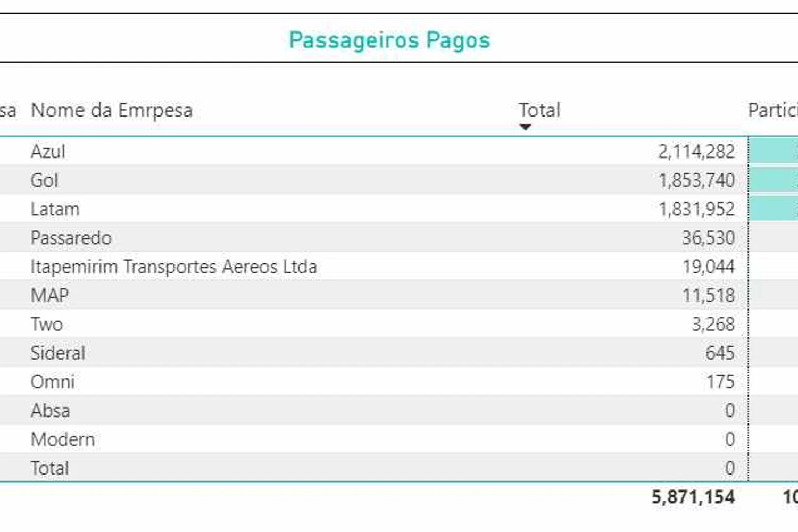Click the 2,114,282 total value
Screen dimensions: 798x532
click(696, 152)
